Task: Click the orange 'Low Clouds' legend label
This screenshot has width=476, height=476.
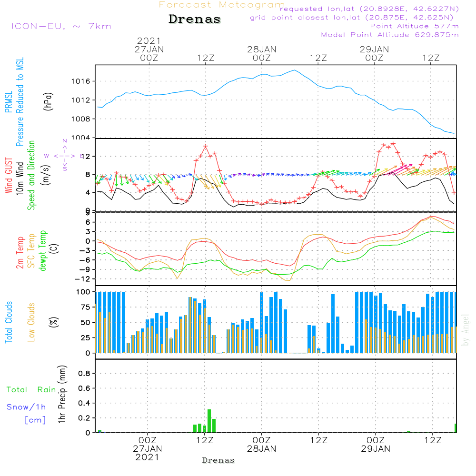Action: (x=31, y=322)
